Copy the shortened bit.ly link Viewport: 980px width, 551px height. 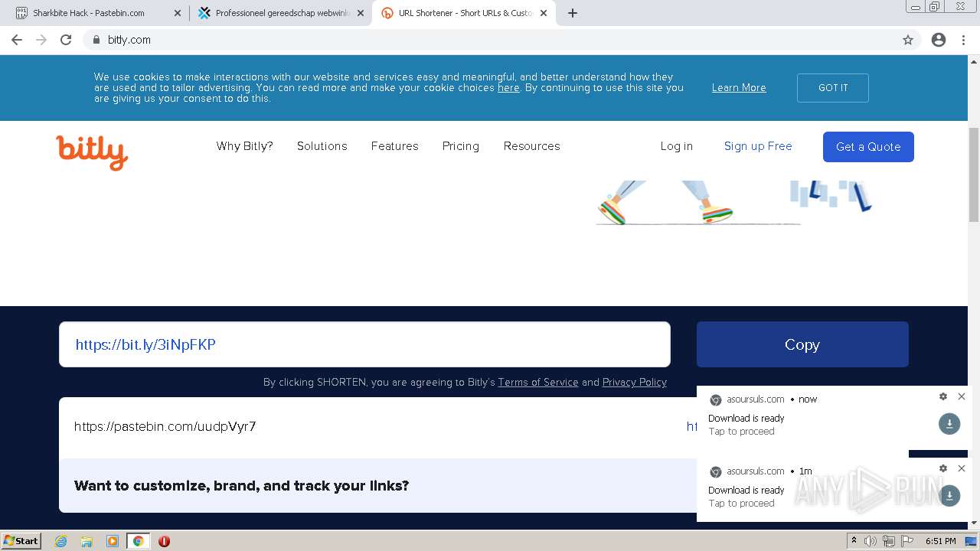(802, 344)
